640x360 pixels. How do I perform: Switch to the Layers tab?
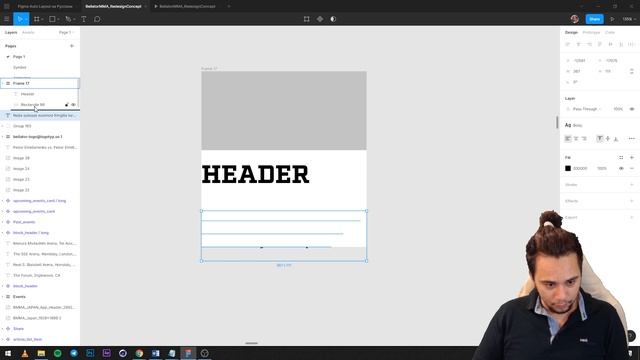pyautogui.click(x=11, y=32)
